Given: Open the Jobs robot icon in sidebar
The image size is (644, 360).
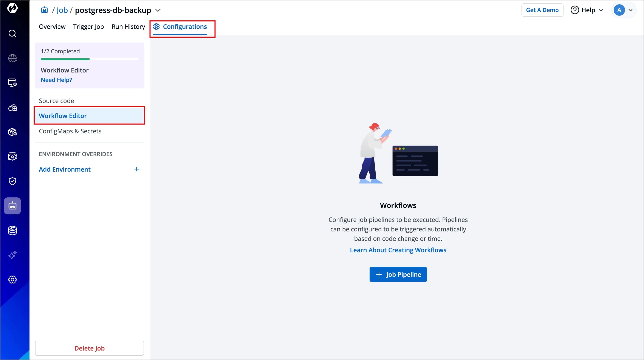Looking at the screenshot, I should point(12,206).
